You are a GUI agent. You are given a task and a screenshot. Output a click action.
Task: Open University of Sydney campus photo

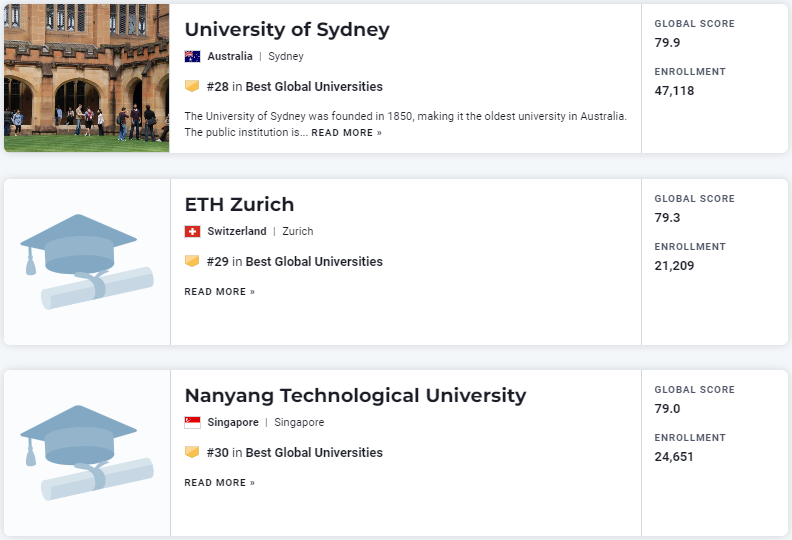[87, 78]
